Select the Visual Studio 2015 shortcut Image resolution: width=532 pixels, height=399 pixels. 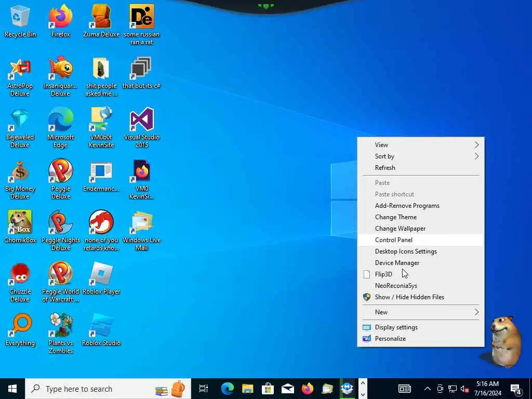tap(141, 128)
